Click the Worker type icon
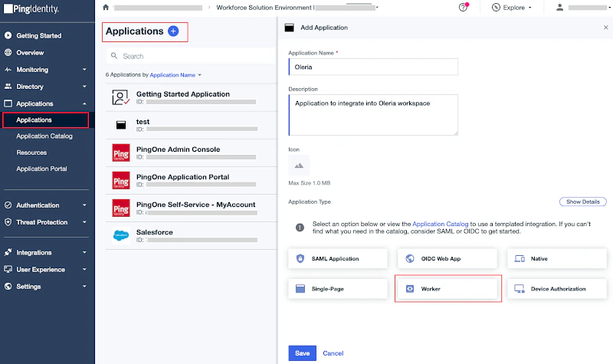613x364 pixels. coord(410,289)
